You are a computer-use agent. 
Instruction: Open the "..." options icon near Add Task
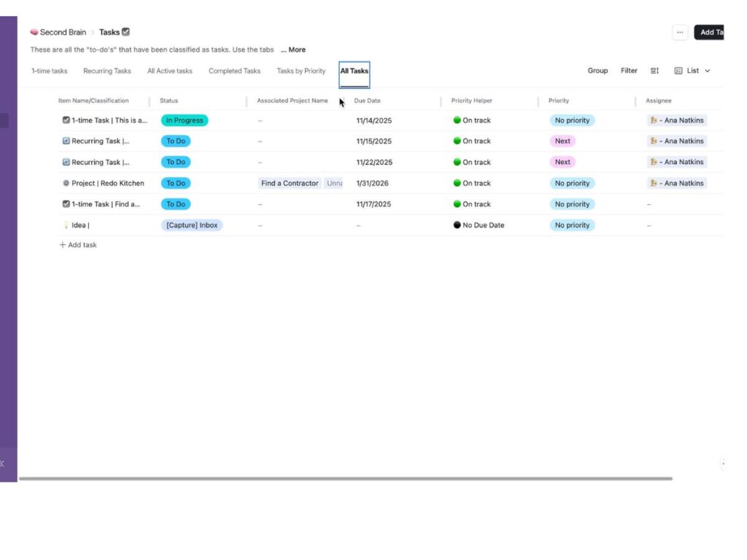click(x=679, y=31)
